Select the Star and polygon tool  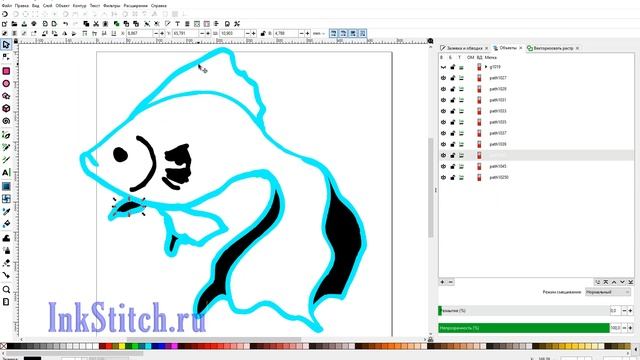point(6,96)
